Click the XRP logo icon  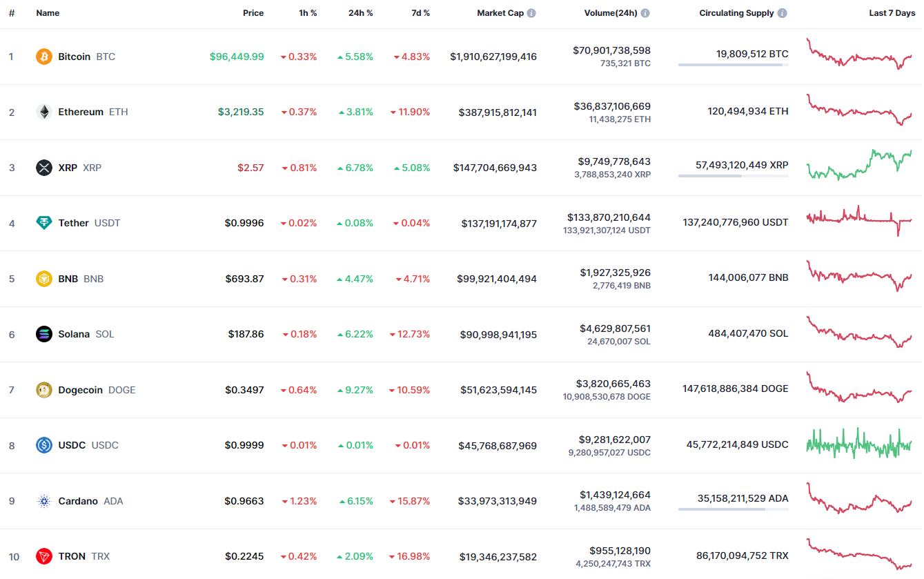point(44,168)
